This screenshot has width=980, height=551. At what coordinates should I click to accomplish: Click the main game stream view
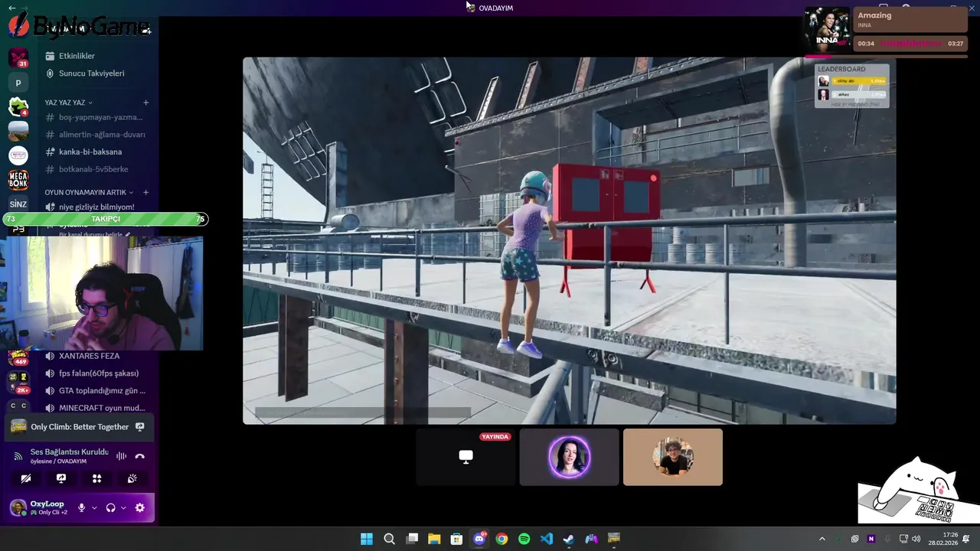[x=569, y=240]
